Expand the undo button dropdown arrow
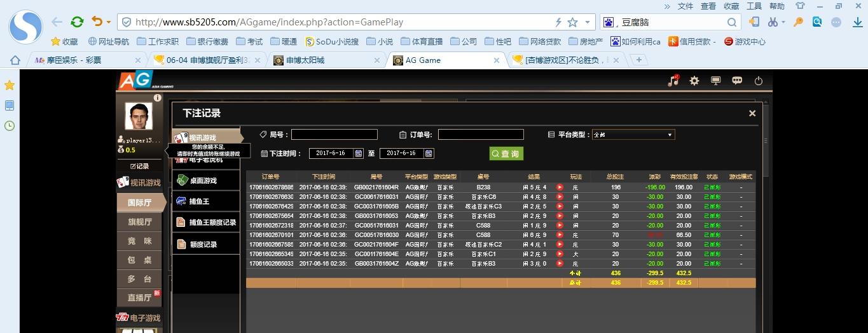 [109, 22]
